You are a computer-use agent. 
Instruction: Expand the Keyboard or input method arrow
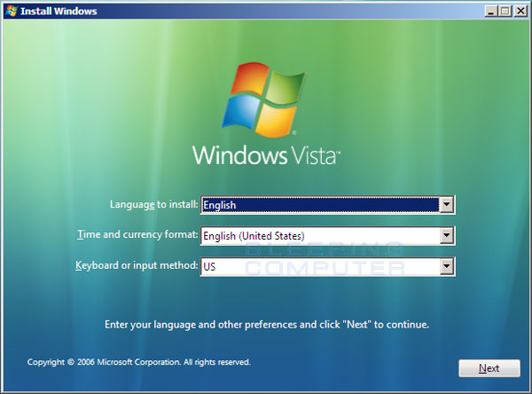click(x=447, y=265)
